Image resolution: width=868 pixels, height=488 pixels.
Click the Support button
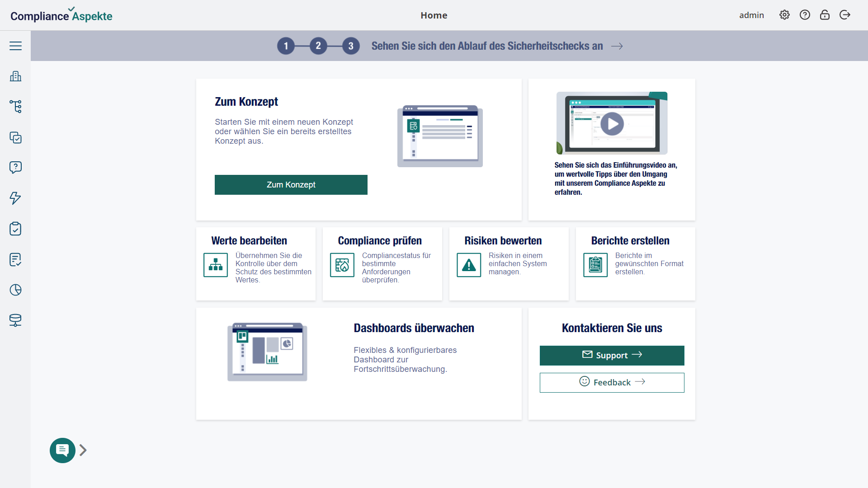612,355
